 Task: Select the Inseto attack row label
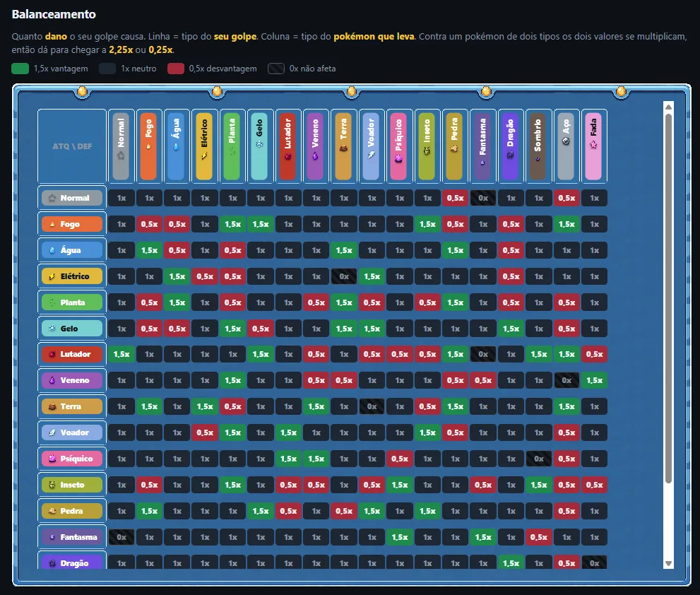point(72,485)
